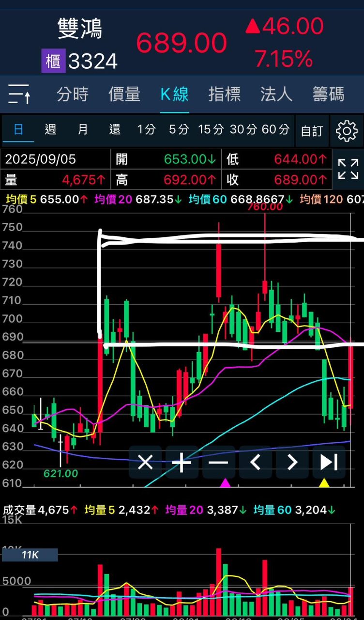This screenshot has width=364, height=620.
Task: Select 15分 interval
Action: 211,129
